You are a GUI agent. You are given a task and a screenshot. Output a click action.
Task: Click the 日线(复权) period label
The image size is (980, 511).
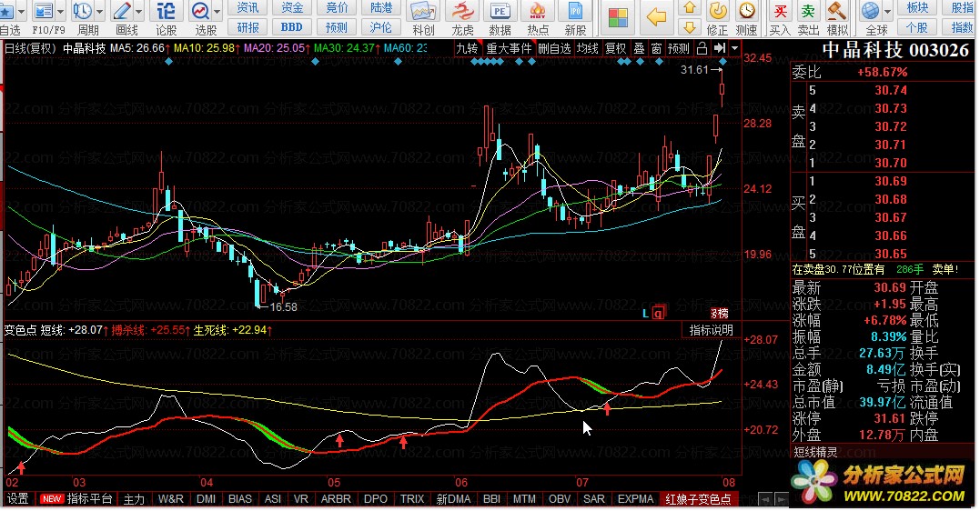[x=30, y=48]
